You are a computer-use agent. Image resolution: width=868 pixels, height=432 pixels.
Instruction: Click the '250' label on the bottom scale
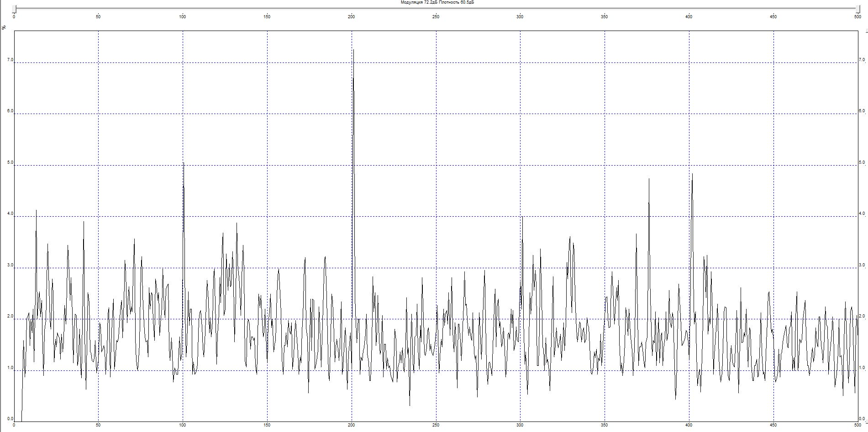click(x=436, y=425)
